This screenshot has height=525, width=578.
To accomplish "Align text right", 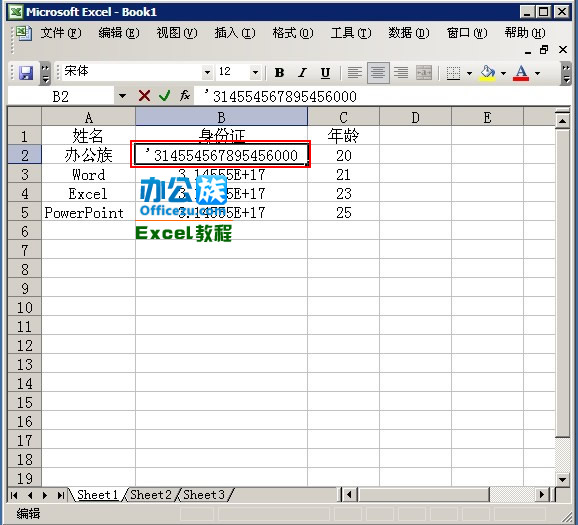I will 401,73.
